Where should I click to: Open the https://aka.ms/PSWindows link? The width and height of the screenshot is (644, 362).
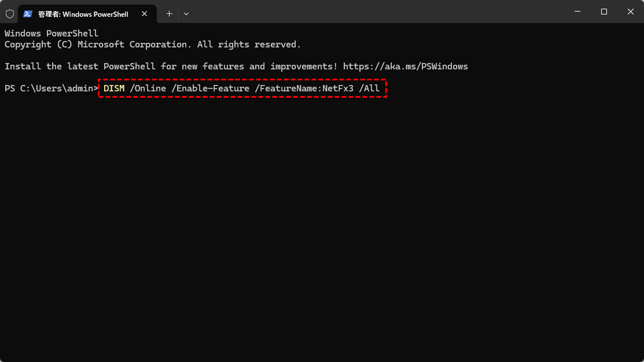tap(406, 67)
